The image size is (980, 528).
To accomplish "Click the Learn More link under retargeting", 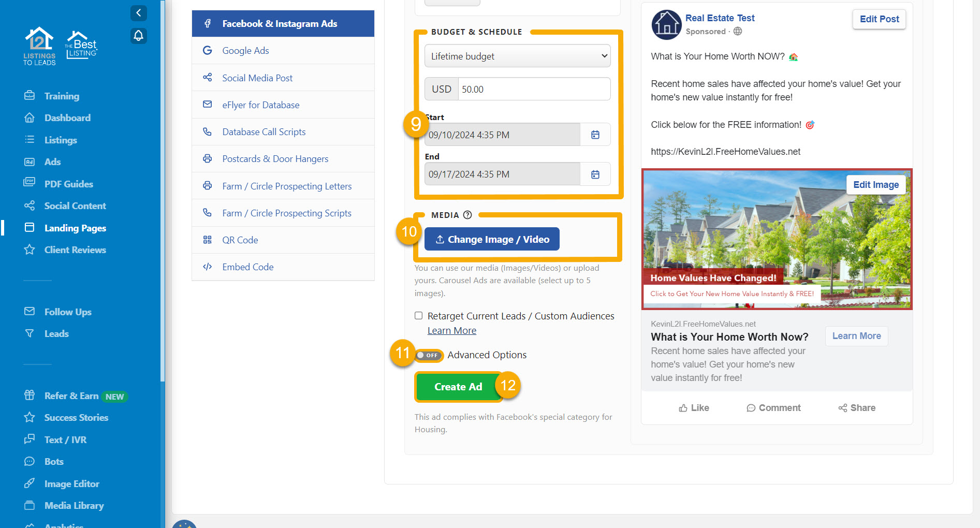I will tap(451, 330).
